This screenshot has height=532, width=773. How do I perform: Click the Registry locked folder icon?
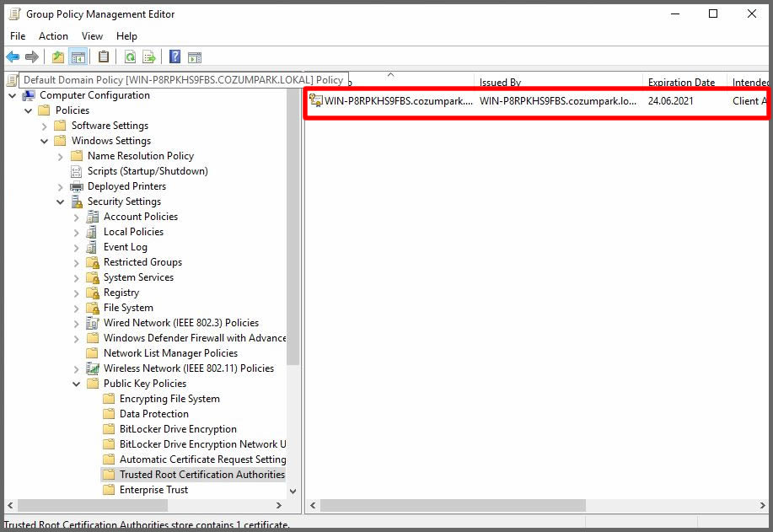coord(92,293)
